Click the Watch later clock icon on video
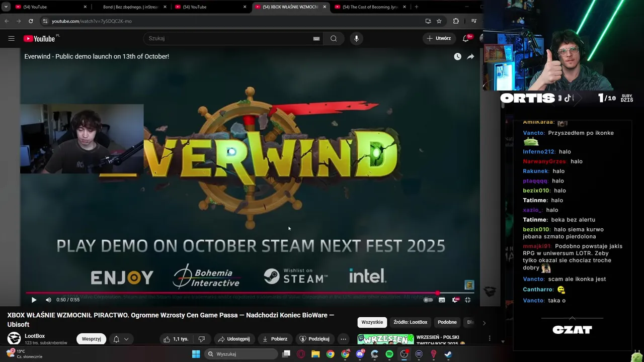Screen dimensions: 644x362 tap(457, 57)
